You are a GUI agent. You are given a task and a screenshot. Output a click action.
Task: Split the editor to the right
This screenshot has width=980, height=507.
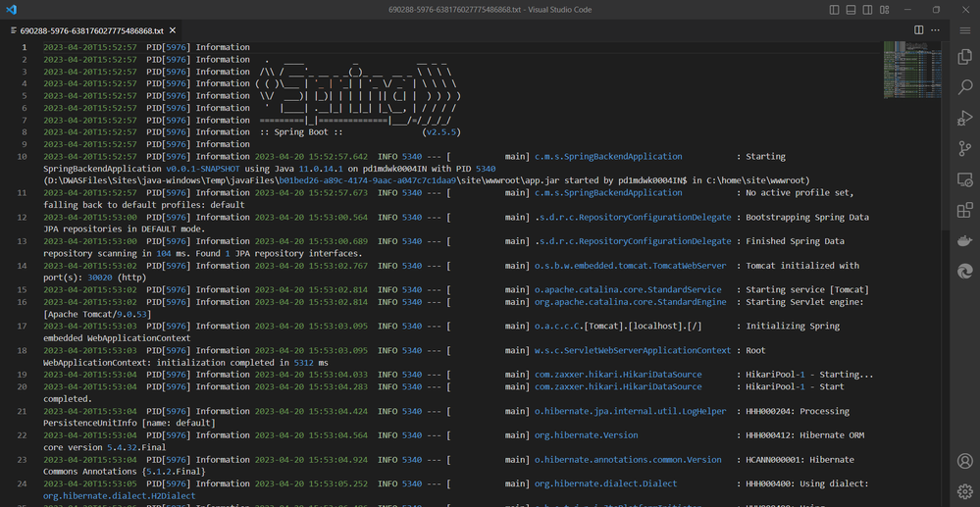(919, 30)
